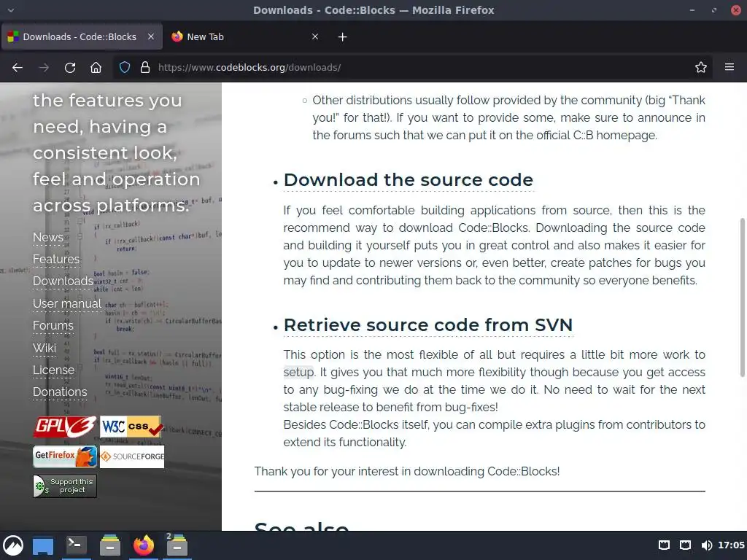Click the GPLv3 badge
The height and width of the screenshot is (560, 747).
pyautogui.click(x=65, y=427)
